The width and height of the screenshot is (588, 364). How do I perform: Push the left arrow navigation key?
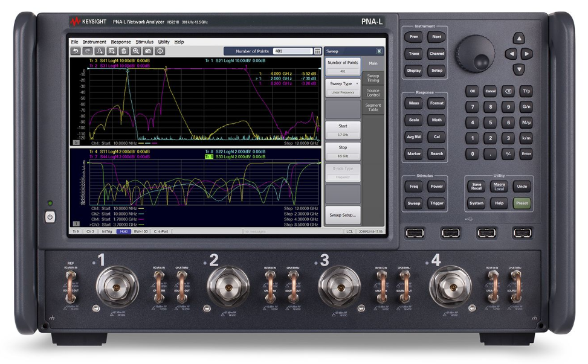511,54
